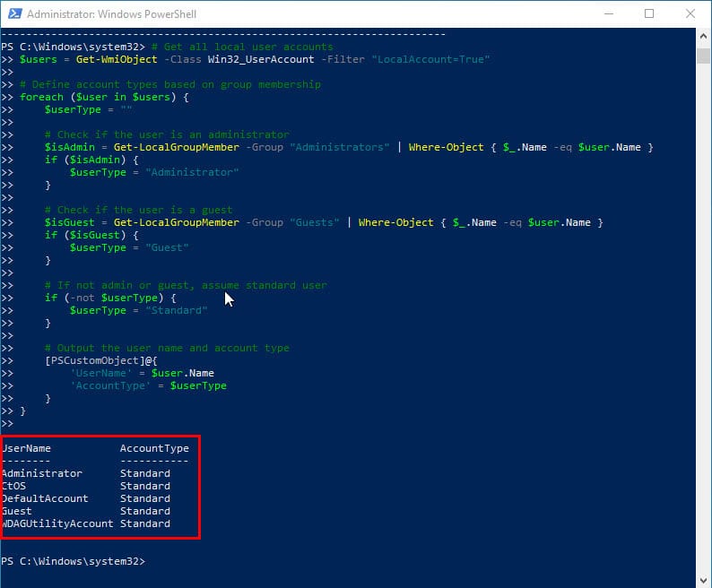Click the 'Guest' user name in output
Viewport: 712px width, 588px height.
16,511
